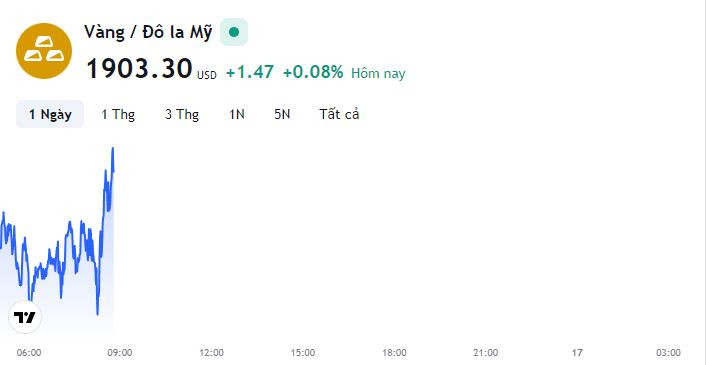The image size is (707, 365).
Task: Click the +1.47 price change
Action: (250, 72)
